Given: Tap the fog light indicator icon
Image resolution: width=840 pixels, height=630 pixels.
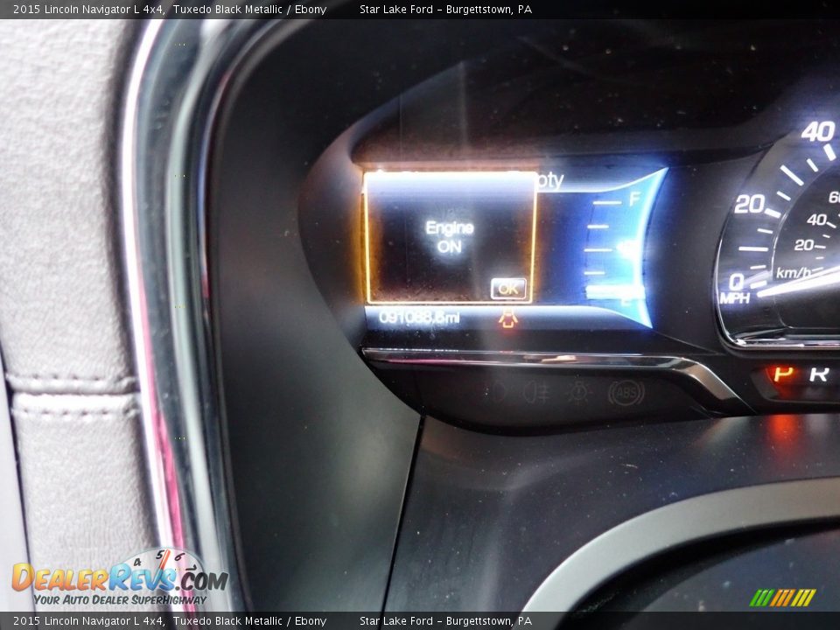Looking at the screenshot, I should click(x=536, y=394).
